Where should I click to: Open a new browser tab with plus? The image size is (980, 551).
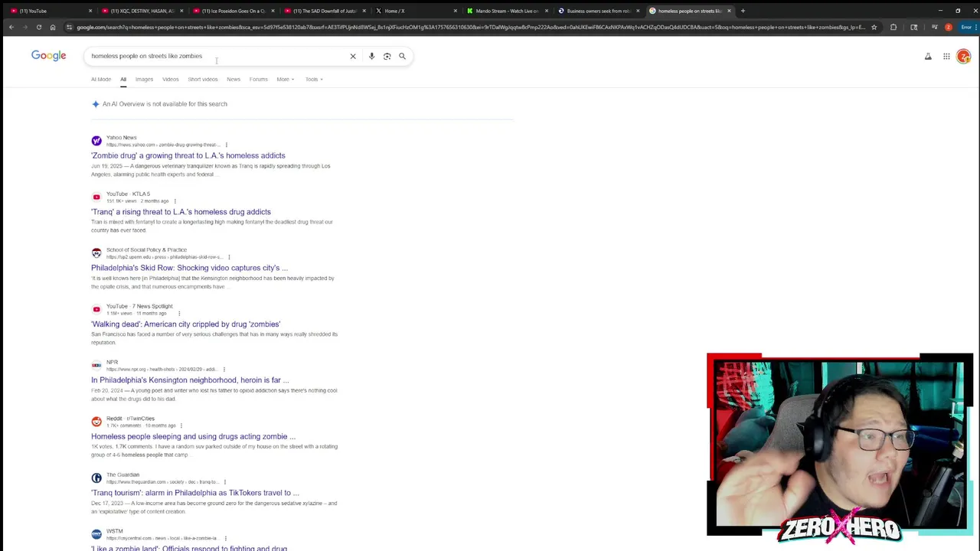[x=743, y=11]
